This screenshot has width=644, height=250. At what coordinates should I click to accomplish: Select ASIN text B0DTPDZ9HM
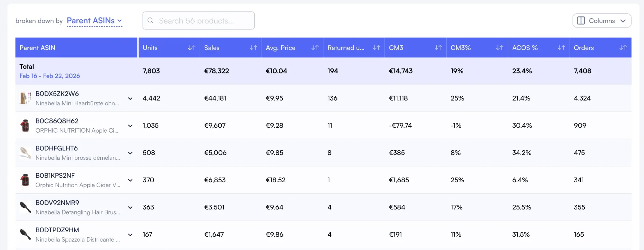pyautogui.click(x=57, y=230)
